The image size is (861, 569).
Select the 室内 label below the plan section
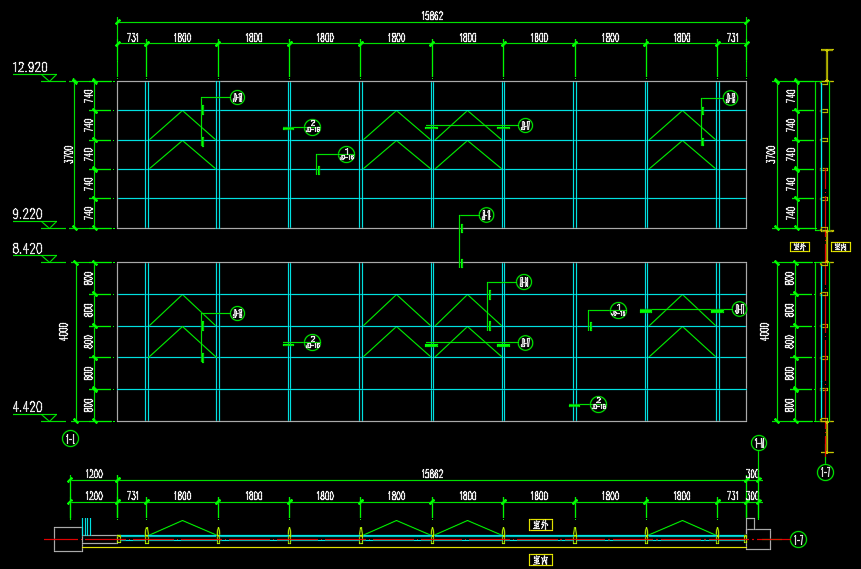541,560
